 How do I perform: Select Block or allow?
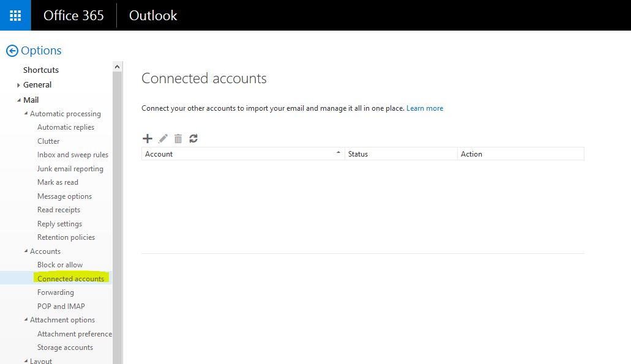pos(60,265)
